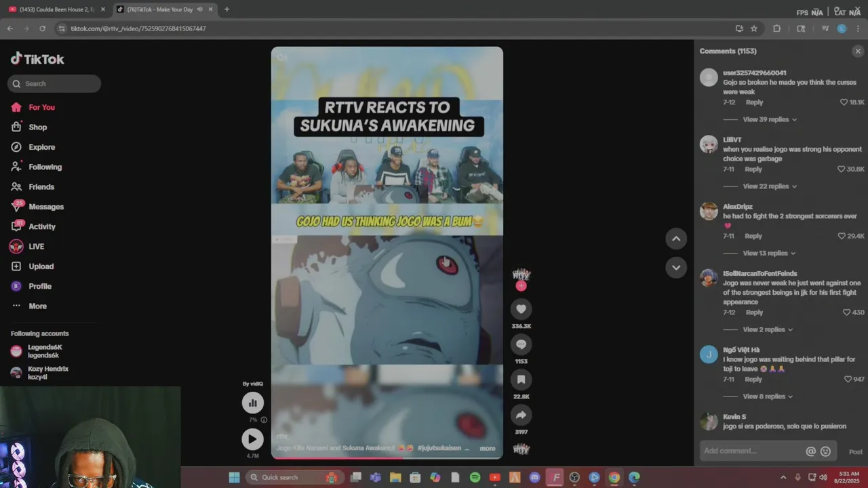Follow rttv via pink plus badge
This screenshot has width=868, height=488.
[x=521, y=286]
